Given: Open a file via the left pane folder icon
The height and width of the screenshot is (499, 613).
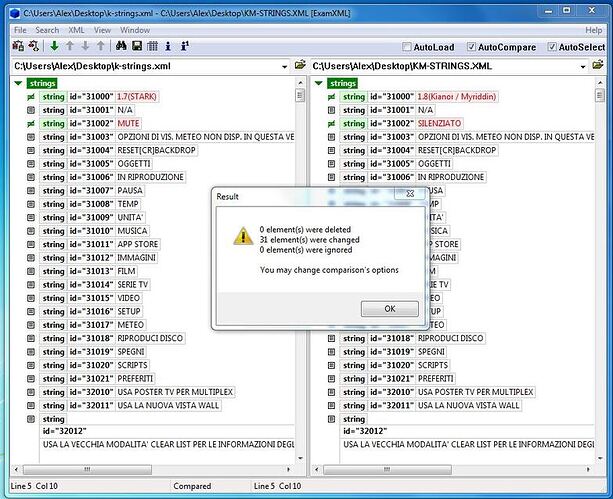Looking at the screenshot, I should 300,65.
